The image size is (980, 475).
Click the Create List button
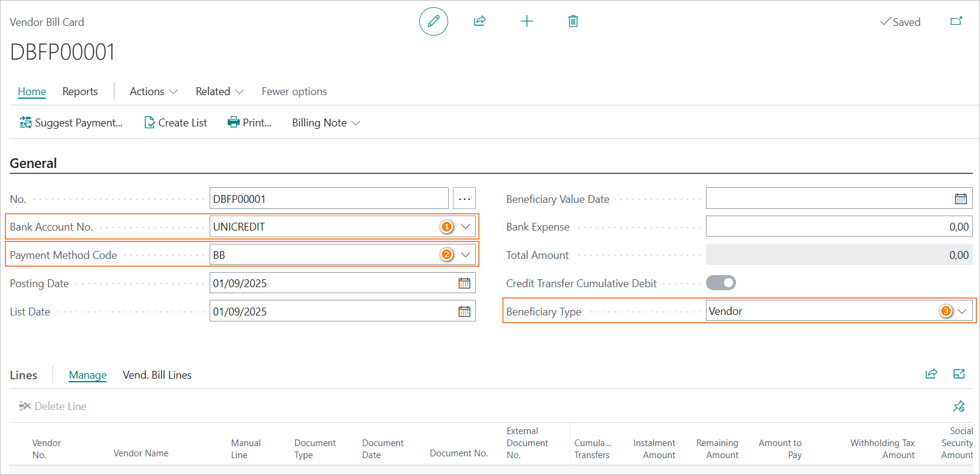[175, 123]
